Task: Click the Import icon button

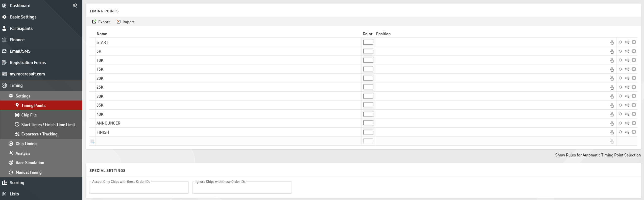Action: [118, 22]
